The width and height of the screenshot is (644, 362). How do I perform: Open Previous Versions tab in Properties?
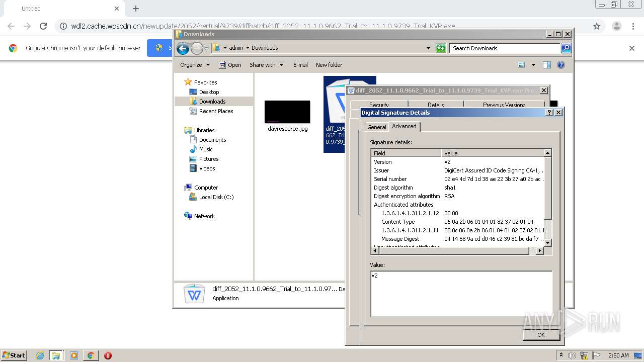click(504, 105)
